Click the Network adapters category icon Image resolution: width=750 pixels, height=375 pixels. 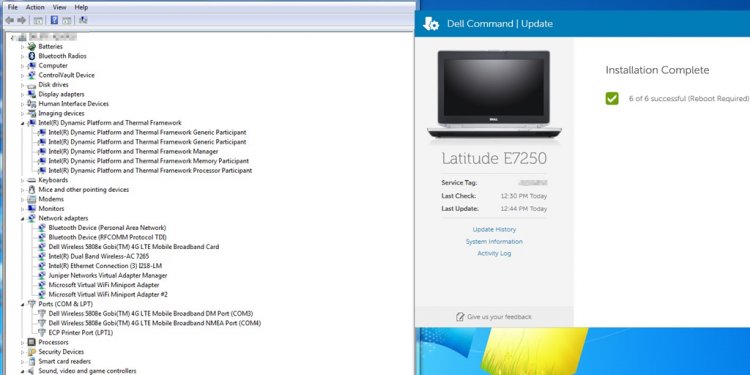click(x=32, y=219)
